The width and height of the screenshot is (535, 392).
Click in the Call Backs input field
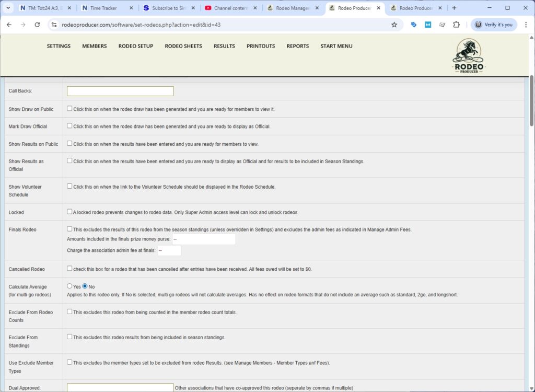click(x=120, y=91)
